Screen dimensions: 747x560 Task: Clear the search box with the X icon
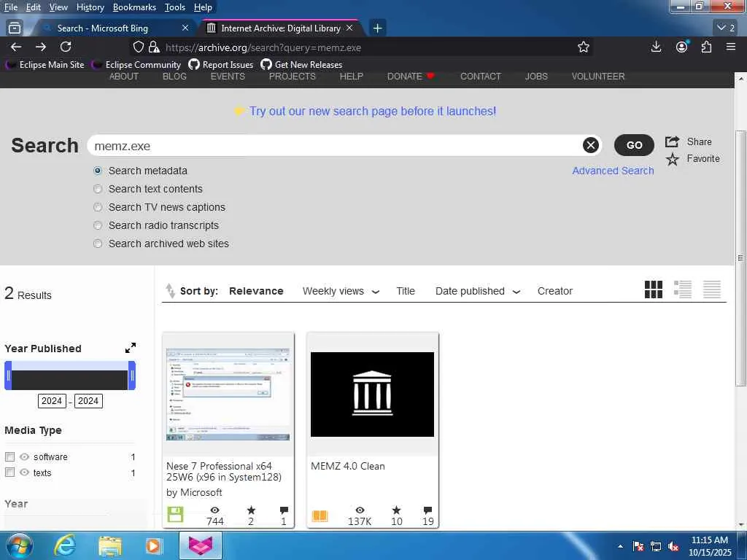click(590, 145)
